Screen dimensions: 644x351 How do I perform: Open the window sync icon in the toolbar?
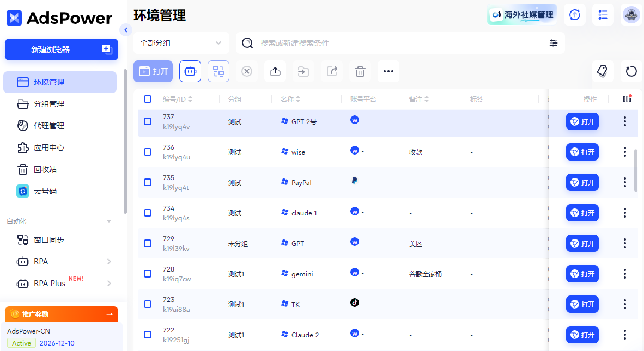tap(218, 71)
